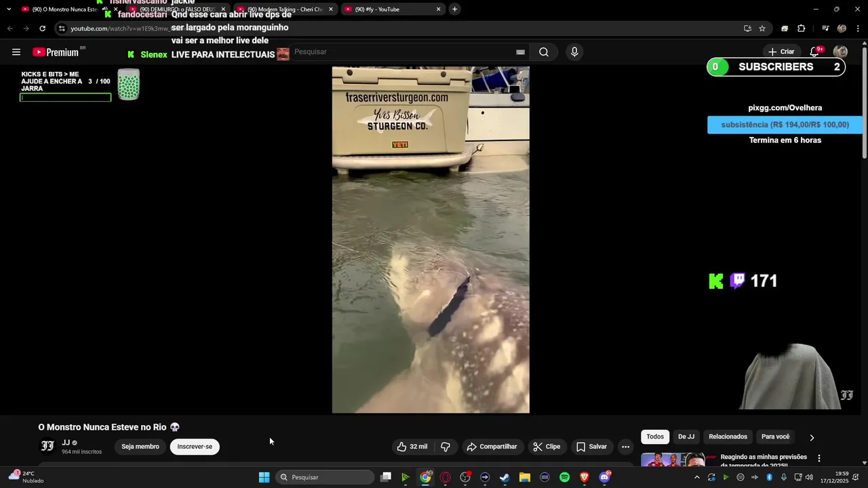Click the Inscrever-se subscribe button

coord(195,447)
